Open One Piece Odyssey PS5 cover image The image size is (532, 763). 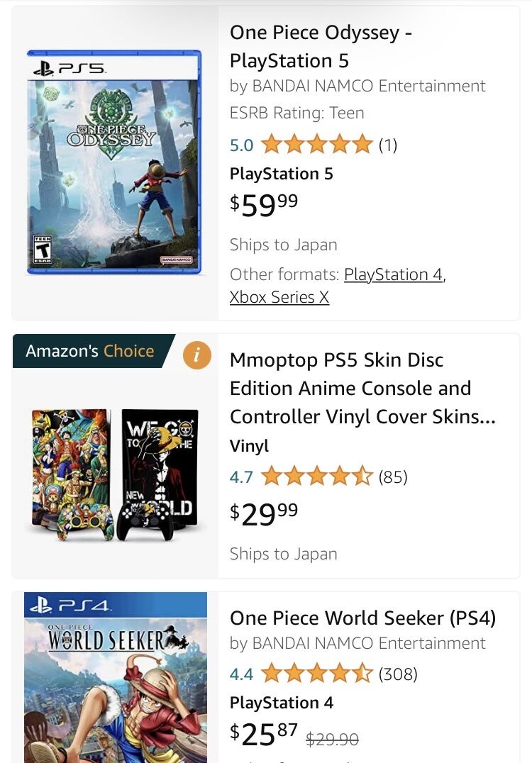click(x=114, y=162)
